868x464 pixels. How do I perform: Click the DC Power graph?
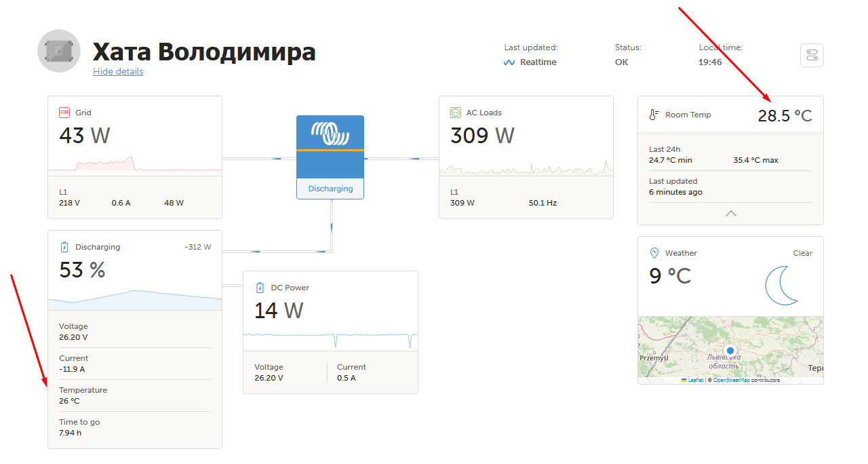point(330,339)
